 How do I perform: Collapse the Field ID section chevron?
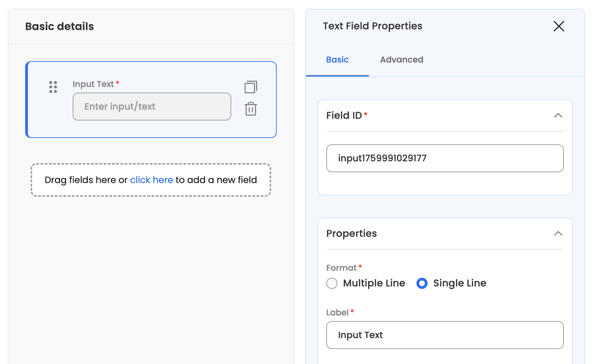[x=558, y=115]
